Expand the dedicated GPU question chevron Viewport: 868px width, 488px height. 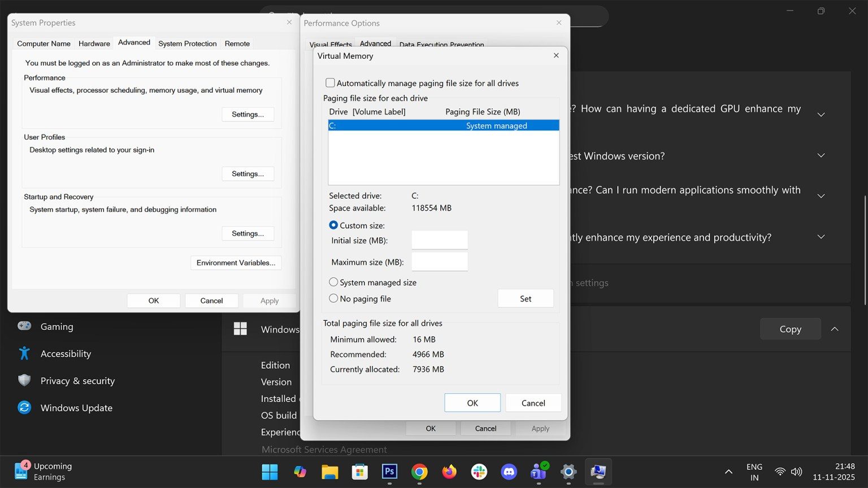coord(821,115)
